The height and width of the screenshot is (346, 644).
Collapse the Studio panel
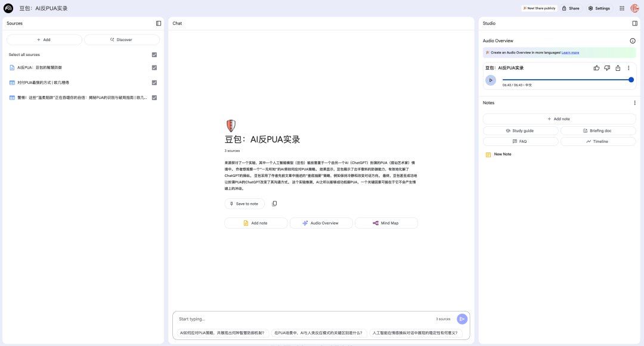click(634, 23)
